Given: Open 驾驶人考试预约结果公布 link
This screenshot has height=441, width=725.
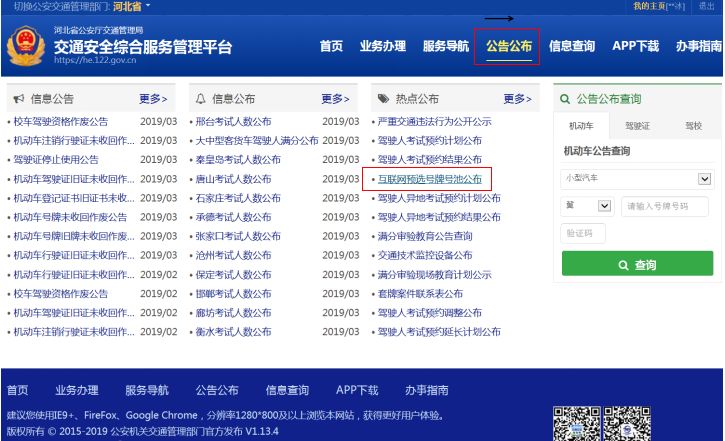Looking at the screenshot, I should point(430,159).
